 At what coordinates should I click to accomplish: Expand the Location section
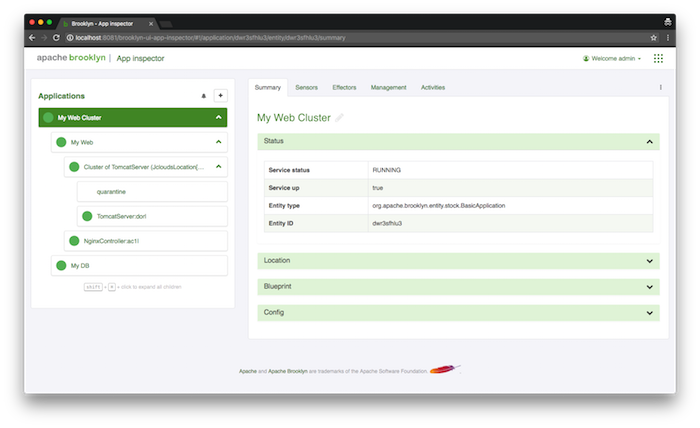649,261
